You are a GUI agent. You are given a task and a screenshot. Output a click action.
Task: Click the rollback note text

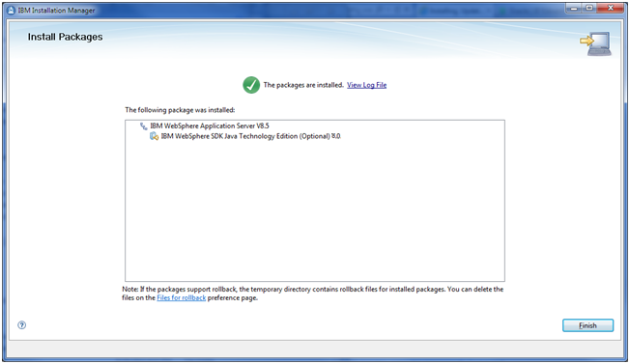click(313, 294)
